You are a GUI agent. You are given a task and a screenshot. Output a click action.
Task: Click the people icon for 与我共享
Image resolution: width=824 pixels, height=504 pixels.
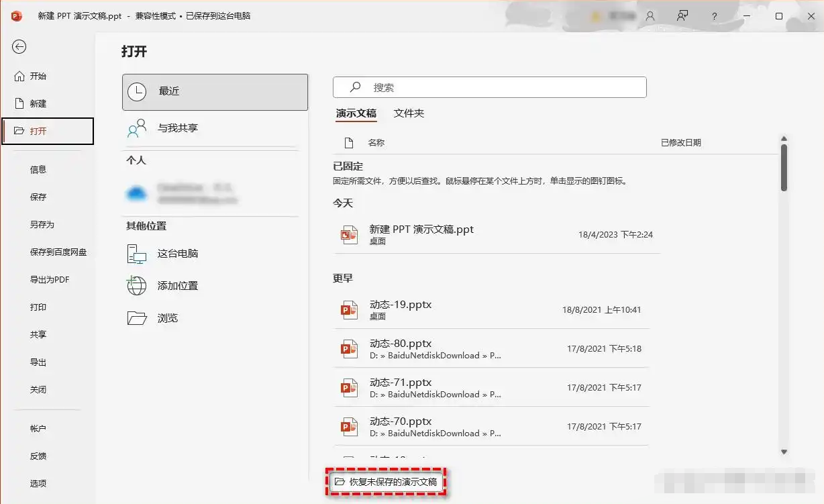137,128
